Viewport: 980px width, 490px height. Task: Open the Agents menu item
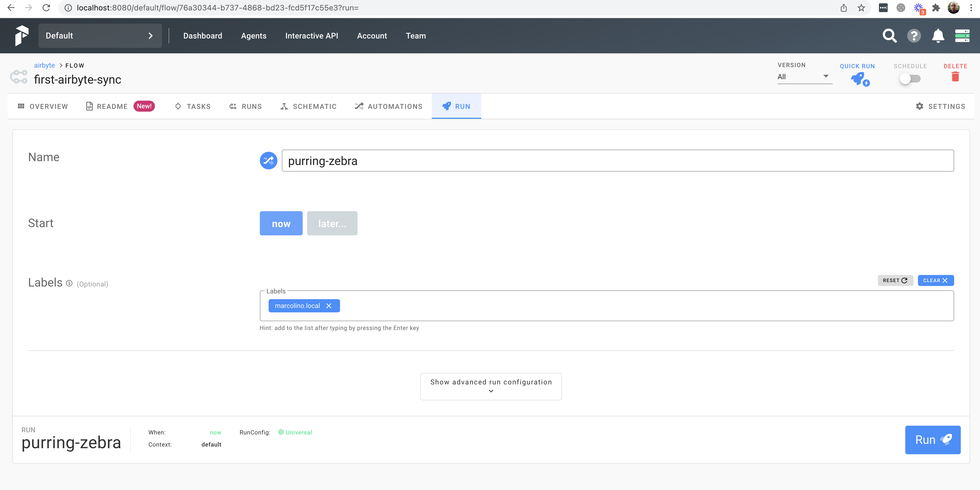coord(253,36)
